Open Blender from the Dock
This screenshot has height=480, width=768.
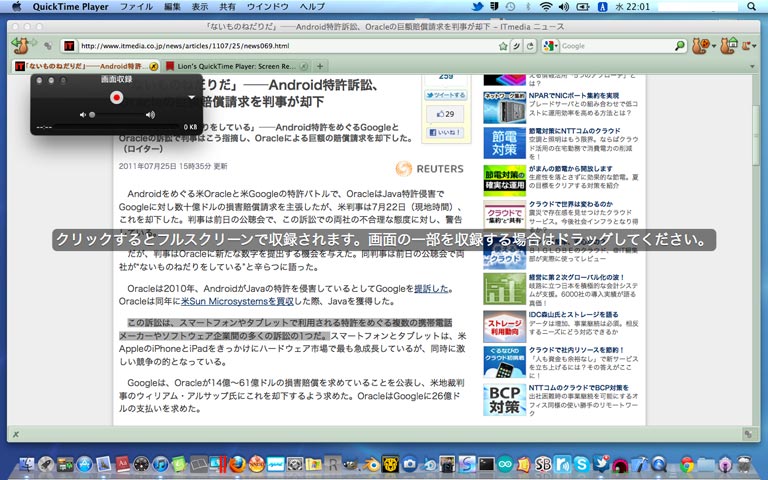(x=371, y=464)
